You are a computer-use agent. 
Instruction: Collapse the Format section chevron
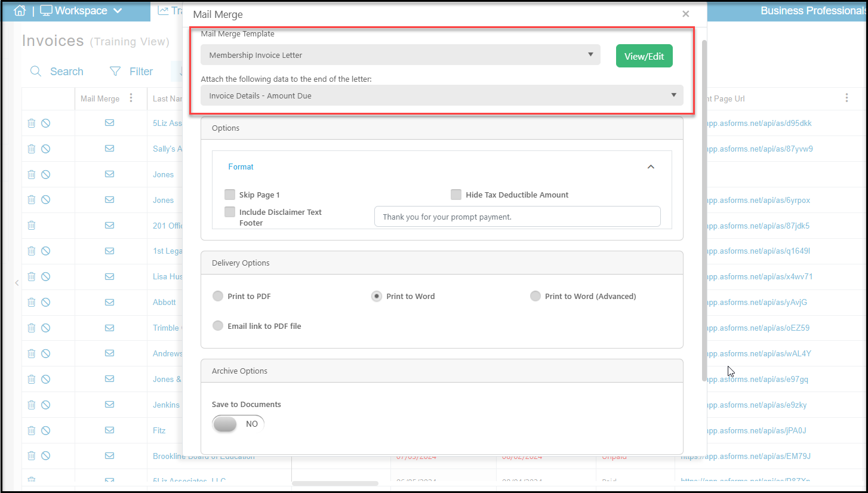651,167
